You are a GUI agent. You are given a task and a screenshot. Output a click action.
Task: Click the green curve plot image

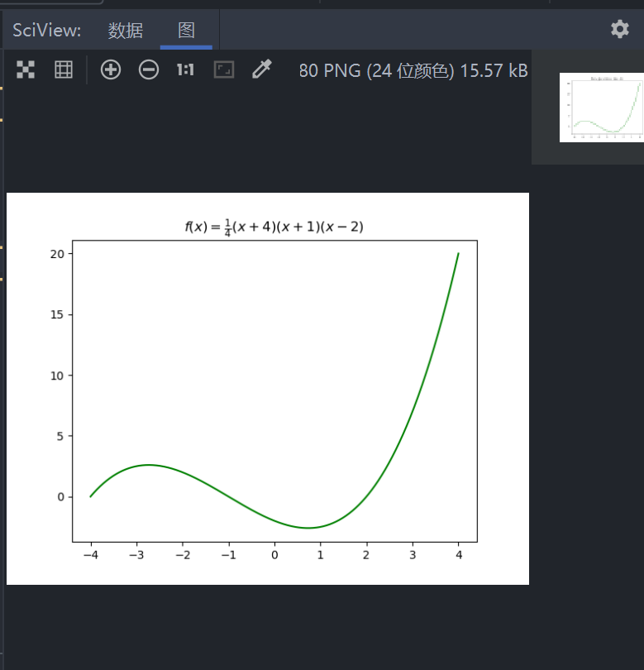pyautogui.click(x=268, y=389)
